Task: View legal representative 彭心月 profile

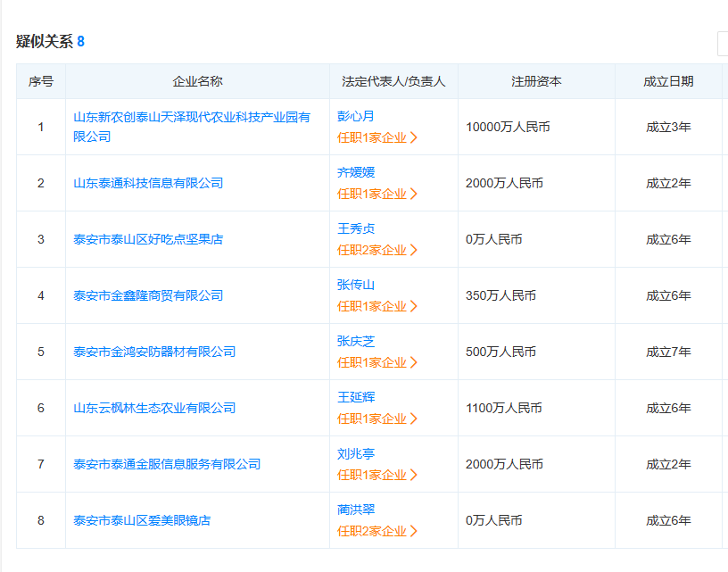Action: click(x=356, y=116)
